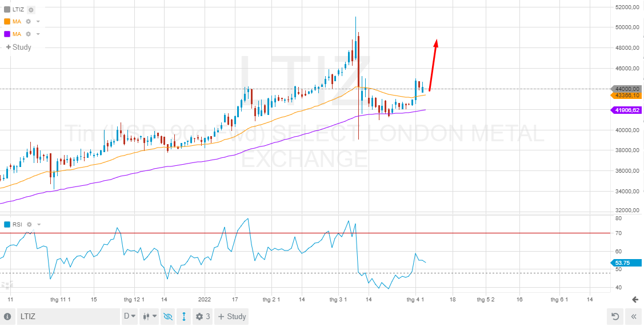The width and height of the screenshot is (644, 326).
Task: Click the 2022 date axis label
Action: [x=204, y=300]
